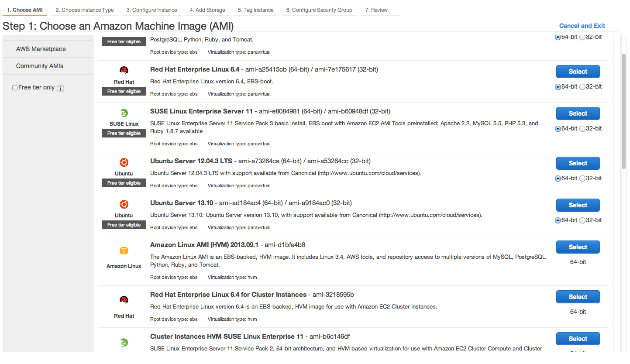The image size is (630, 364).
Task: Go to 2. Choose Instance Type tab
Action: tap(85, 10)
